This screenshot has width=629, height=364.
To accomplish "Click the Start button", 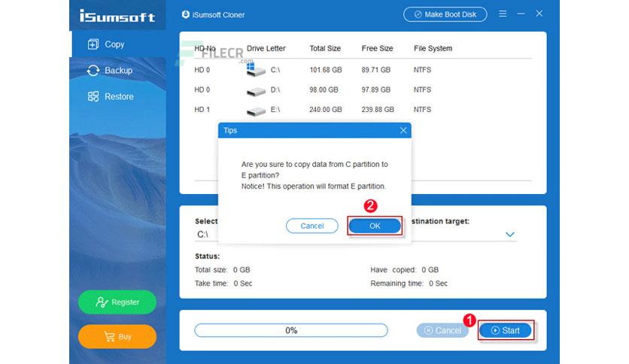I will (x=506, y=330).
